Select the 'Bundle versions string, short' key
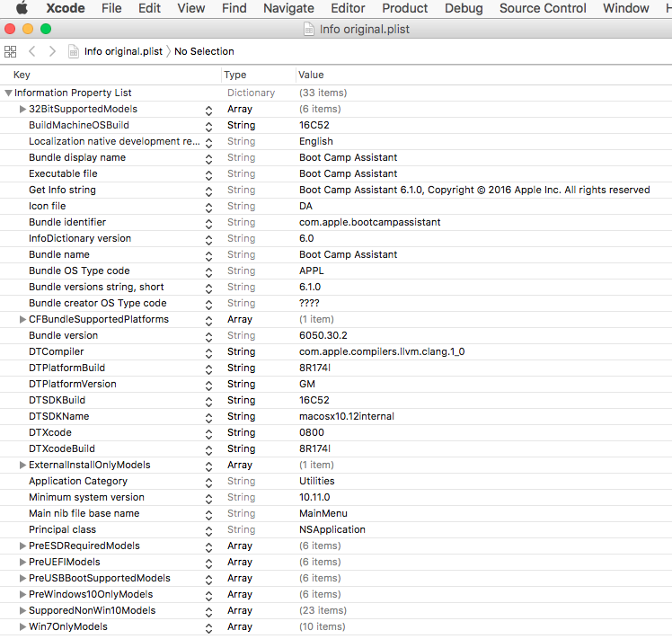672x639 pixels. [x=96, y=287]
